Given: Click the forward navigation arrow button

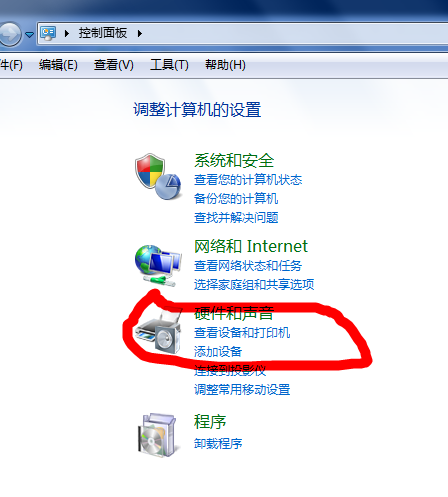Looking at the screenshot, I should [x=10, y=34].
